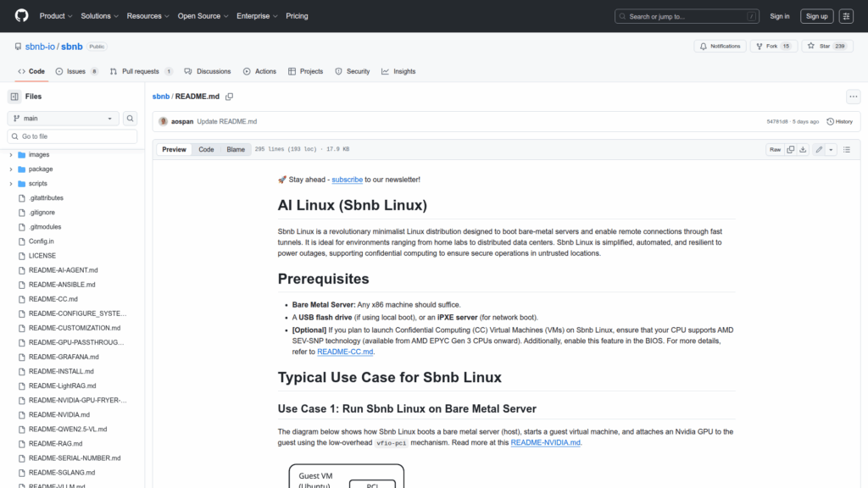This screenshot has width=868, height=488.
Task: Edit the file with pencil icon
Action: pyautogui.click(x=819, y=149)
